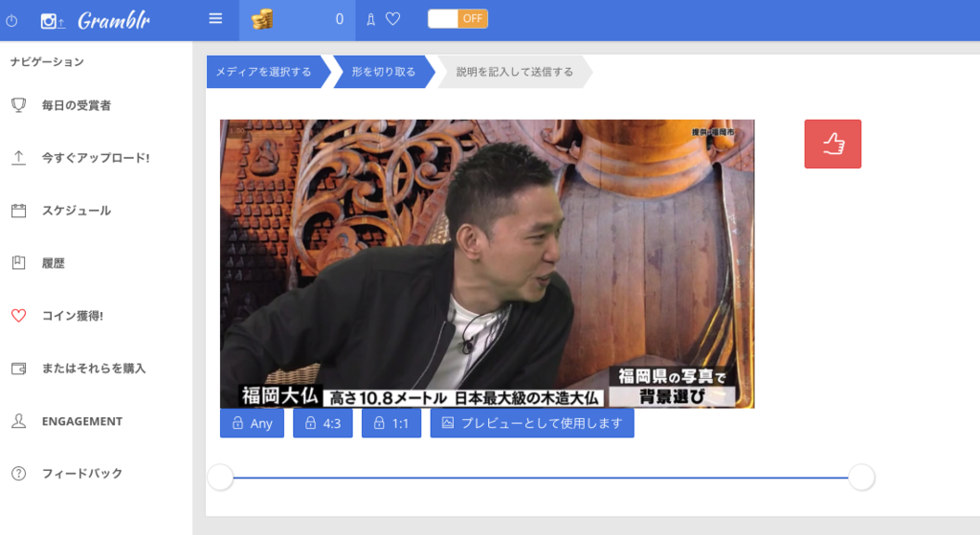Viewport: 980px width, 535px height.
Task: Click プレビューとして使用します button
Action: pyautogui.click(x=532, y=423)
